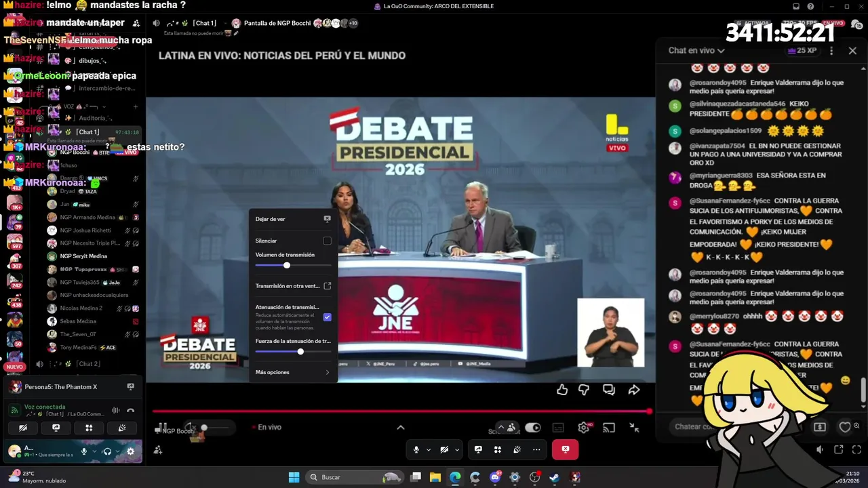The image size is (868, 488).
Task: Open the 'Más opciones' submenu
Action: 293,372
